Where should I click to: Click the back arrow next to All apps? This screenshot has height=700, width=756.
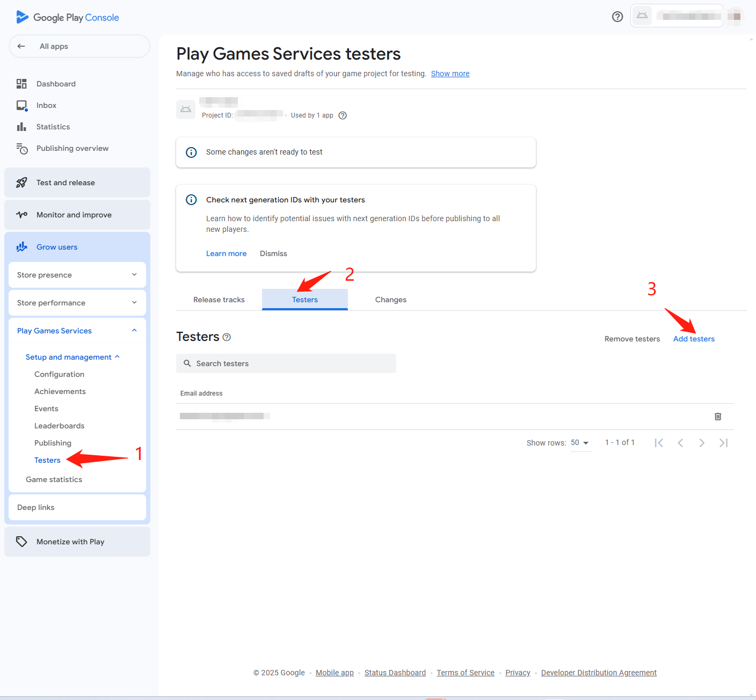coord(21,46)
